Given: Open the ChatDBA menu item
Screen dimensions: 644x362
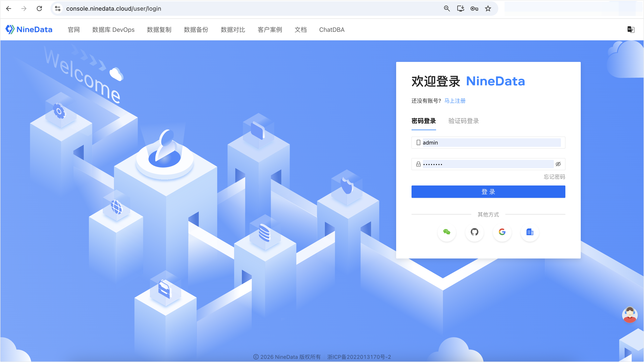Looking at the screenshot, I should (x=332, y=30).
